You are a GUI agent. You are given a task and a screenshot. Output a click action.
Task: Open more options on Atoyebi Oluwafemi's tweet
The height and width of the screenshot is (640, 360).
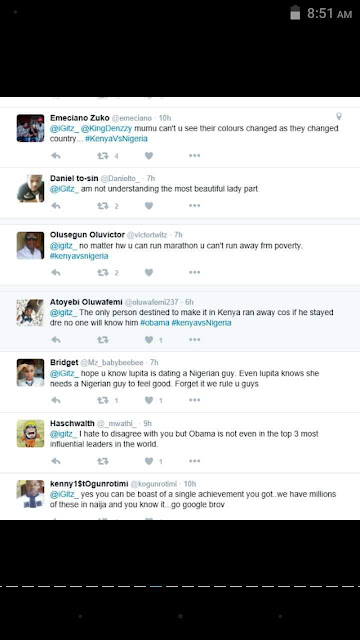[195, 340]
